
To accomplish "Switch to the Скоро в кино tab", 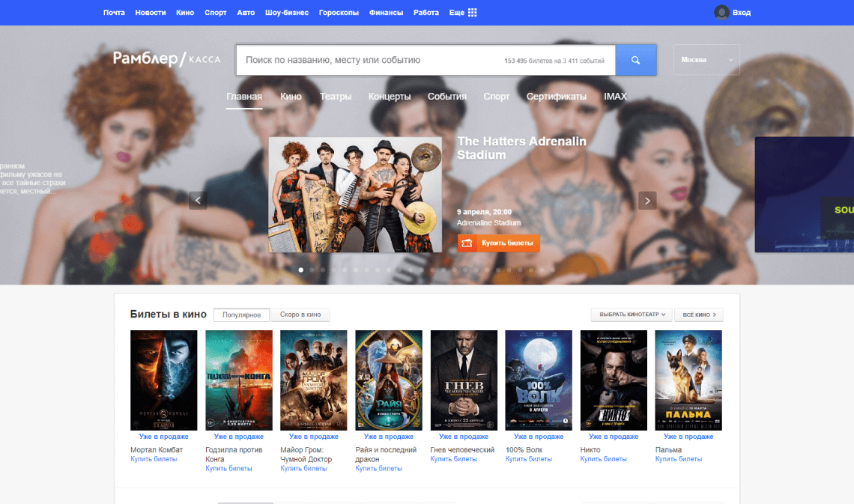I will (300, 315).
